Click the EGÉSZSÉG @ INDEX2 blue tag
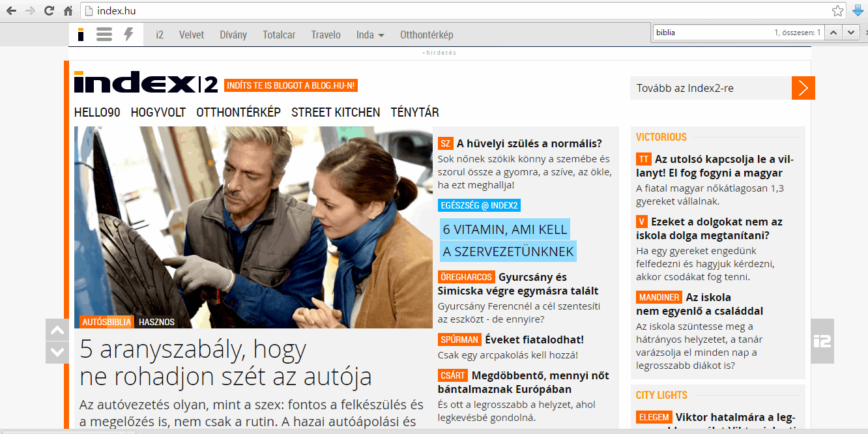 click(x=479, y=206)
